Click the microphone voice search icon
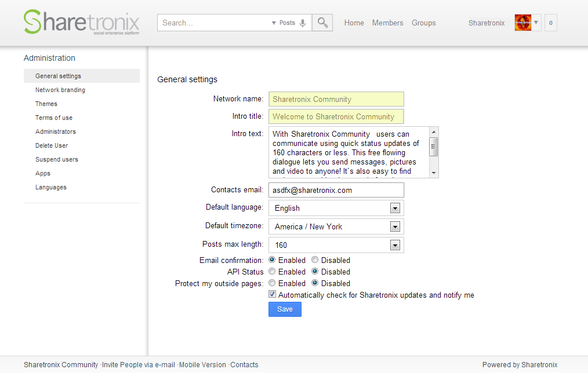 pyautogui.click(x=303, y=23)
